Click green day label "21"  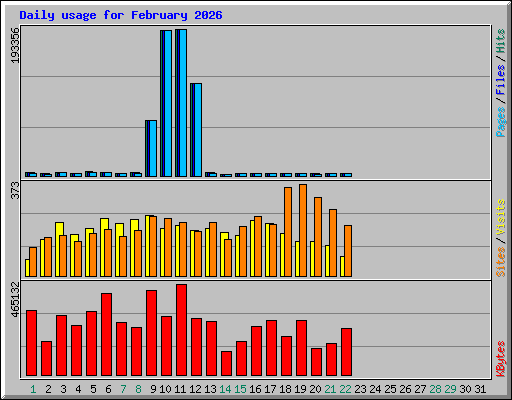click(330, 389)
